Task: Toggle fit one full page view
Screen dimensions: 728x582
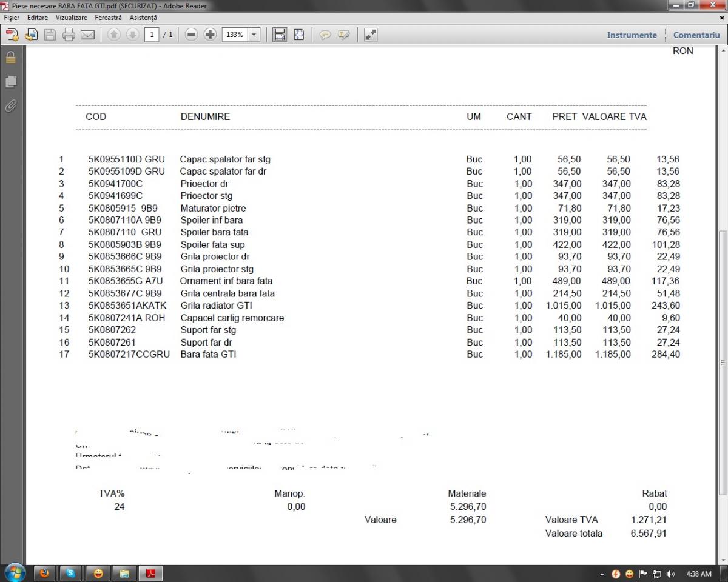Action: (x=298, y=35)
